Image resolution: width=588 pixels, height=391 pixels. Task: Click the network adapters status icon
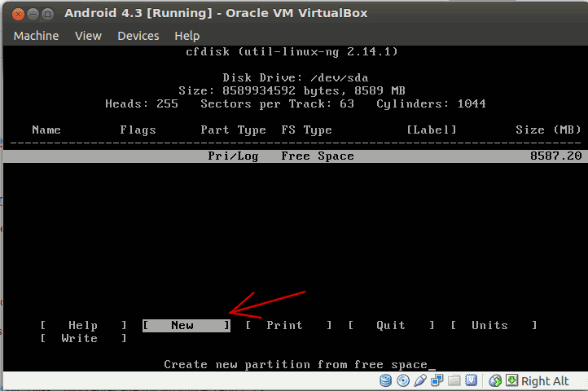[437, 381]
